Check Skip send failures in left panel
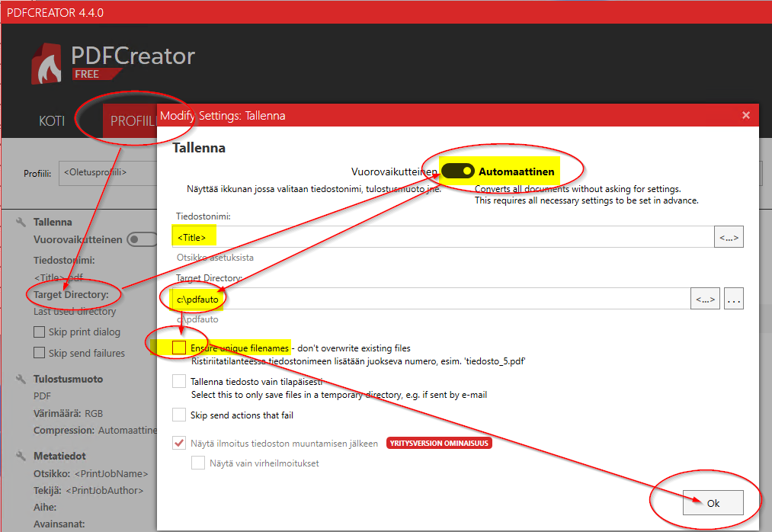772x532 pixels. (x=40, y=353)
